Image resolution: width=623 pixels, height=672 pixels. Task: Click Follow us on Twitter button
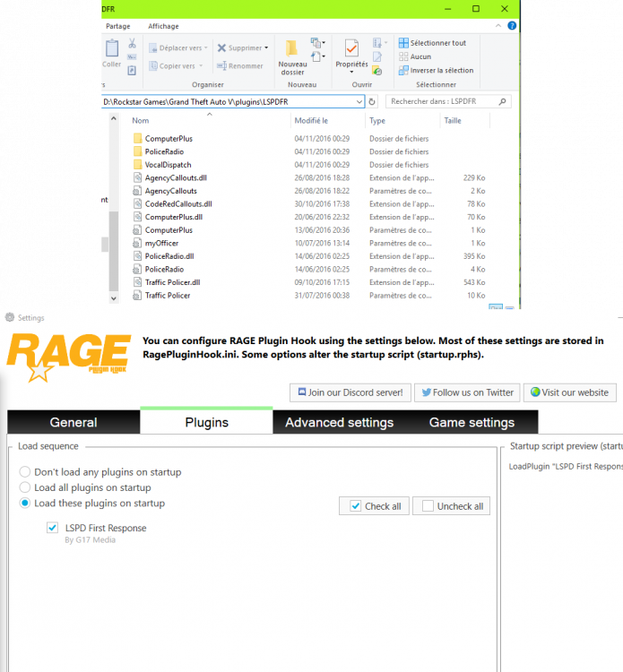pyautogui.click(x=467, y=392)
